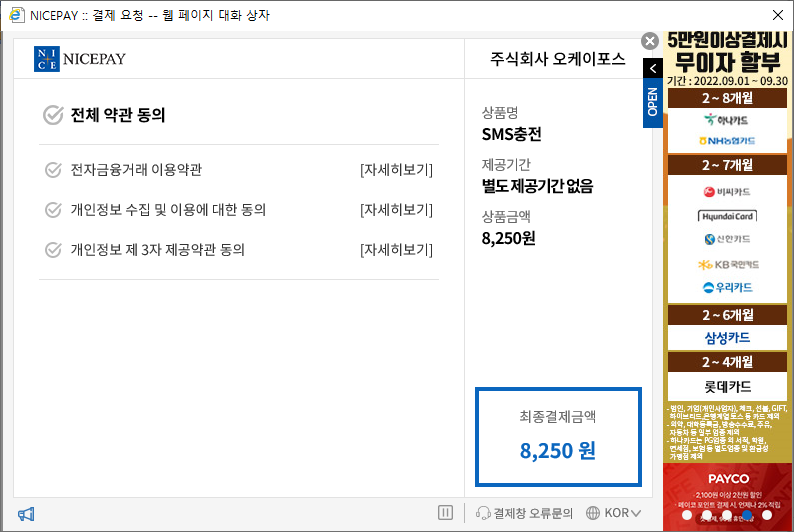The height and width of the screenshot is (532, 800).
Task: Click 결제창 오류문의 link
Action: click(x=532, y=513)
